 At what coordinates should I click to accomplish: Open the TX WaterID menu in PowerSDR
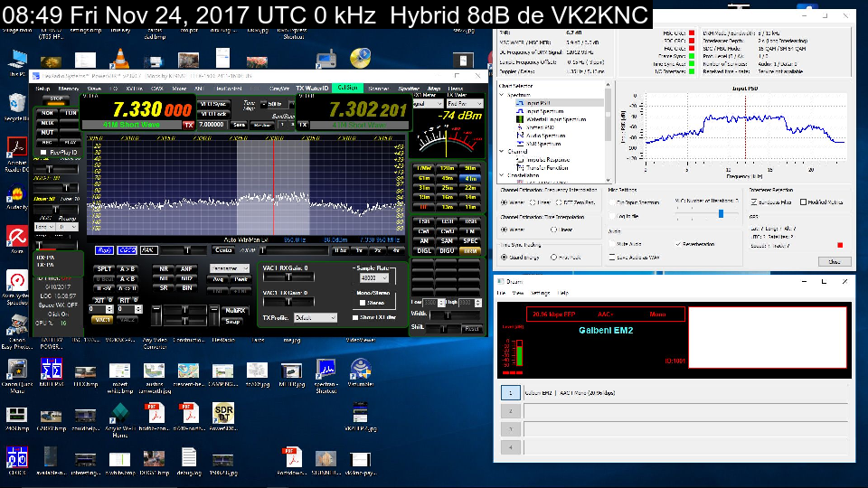[312, 89]
